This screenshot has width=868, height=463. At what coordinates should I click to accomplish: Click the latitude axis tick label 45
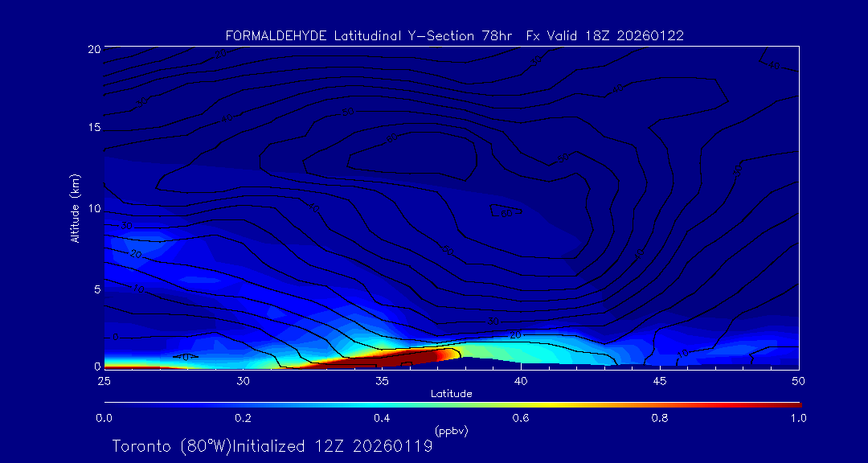(x=660, y=380)
